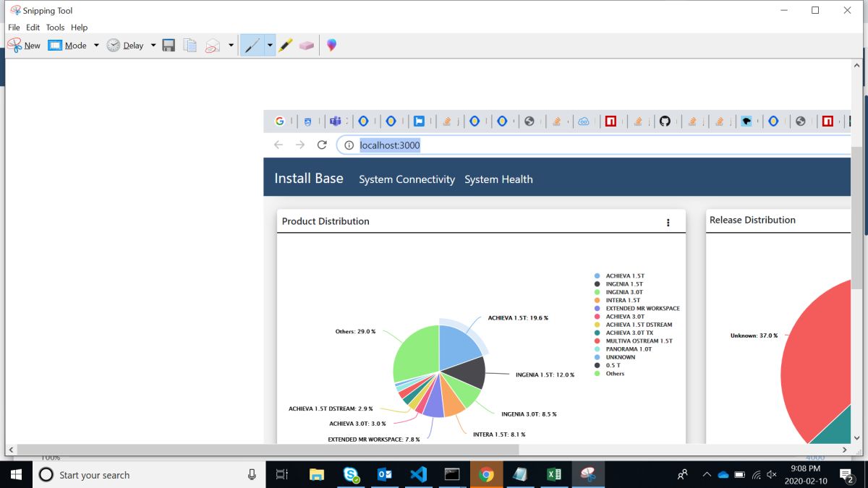Viewport: 868px width, 488px height.
Task: Click the INGENIA 1.5T legend swatch
Action: (597, 284)
